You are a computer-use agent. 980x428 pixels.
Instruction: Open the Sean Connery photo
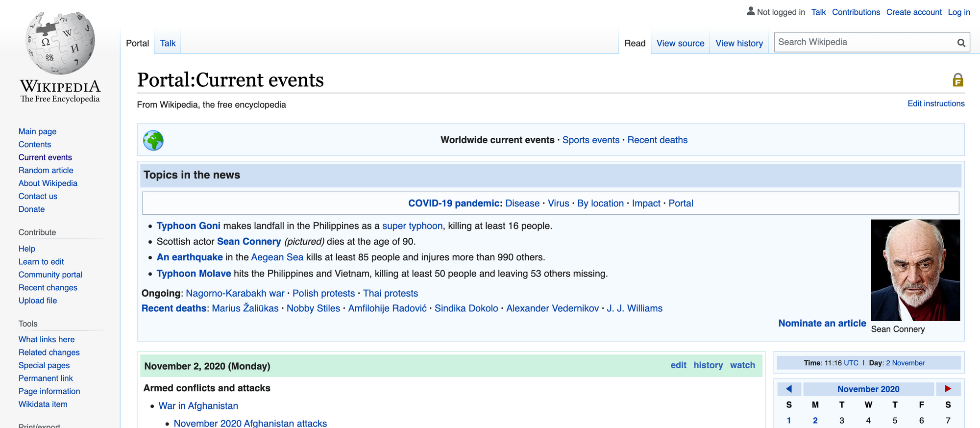click(x=915, y=270)
